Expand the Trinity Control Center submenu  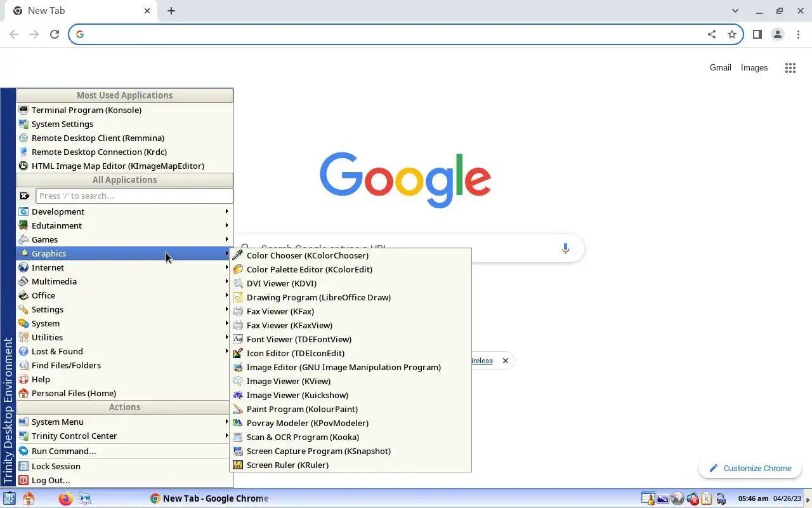point(124,436)
